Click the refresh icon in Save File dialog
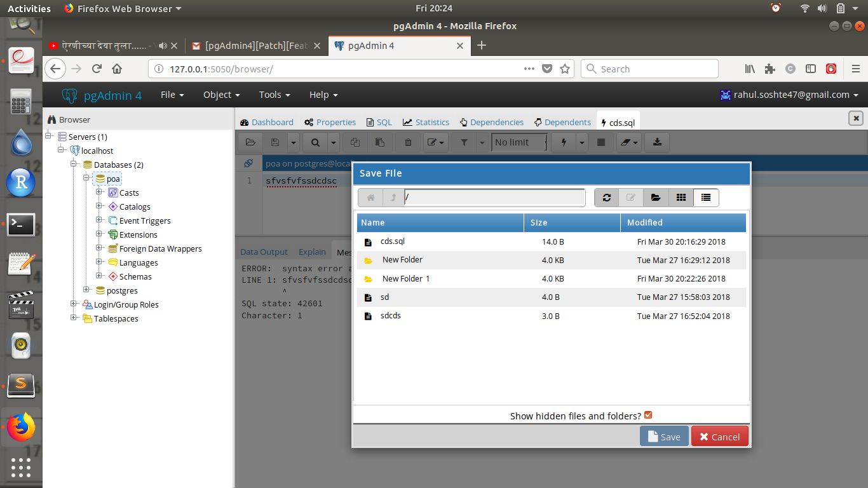The image size is (868, 488). (x=606, y=198)
